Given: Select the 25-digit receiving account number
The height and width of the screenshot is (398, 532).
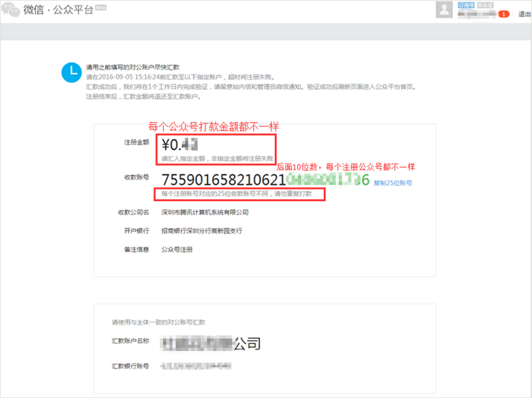Looking at the screenshot, I should click(265, 180).
